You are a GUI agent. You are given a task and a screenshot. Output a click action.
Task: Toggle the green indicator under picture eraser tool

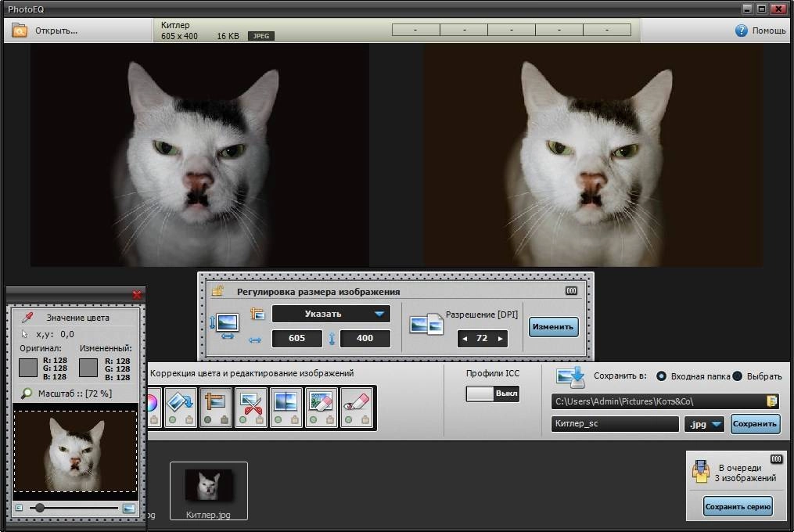pos(313,420)
